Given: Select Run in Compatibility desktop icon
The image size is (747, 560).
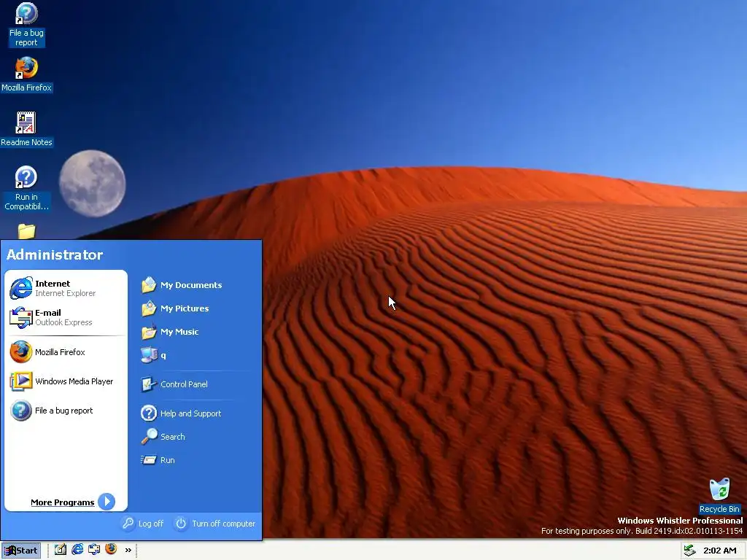Looking at the screenshot, I should tap(26, 188).
